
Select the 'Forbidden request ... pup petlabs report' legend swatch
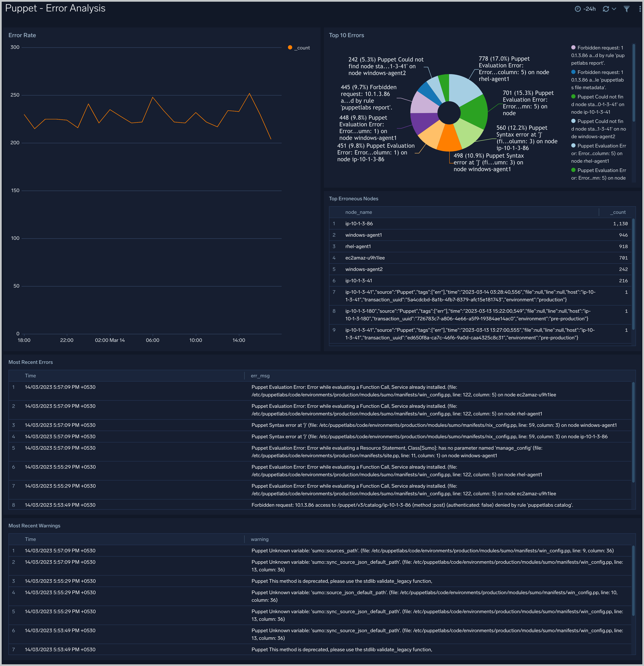(573, 48)
